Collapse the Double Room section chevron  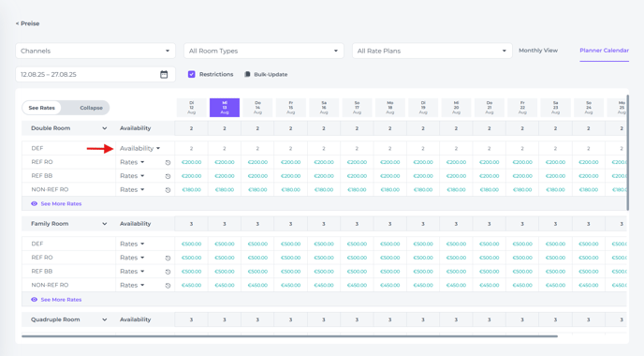point(104,128)
